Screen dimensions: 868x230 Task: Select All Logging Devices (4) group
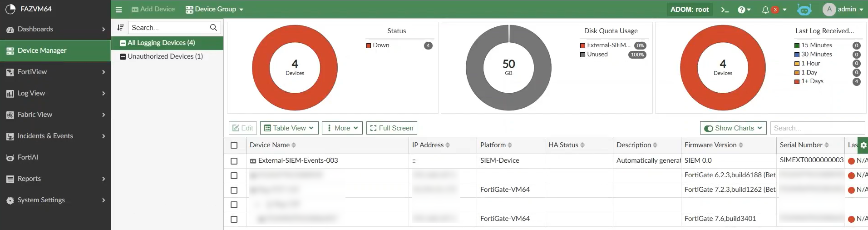click(x=167, y=43)
